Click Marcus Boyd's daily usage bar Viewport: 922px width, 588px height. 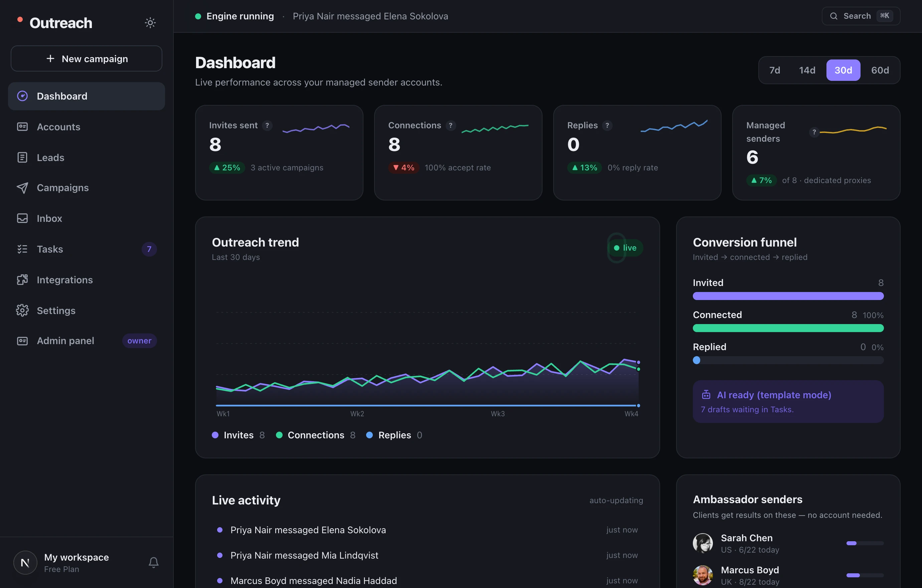[x=865, y=575]
